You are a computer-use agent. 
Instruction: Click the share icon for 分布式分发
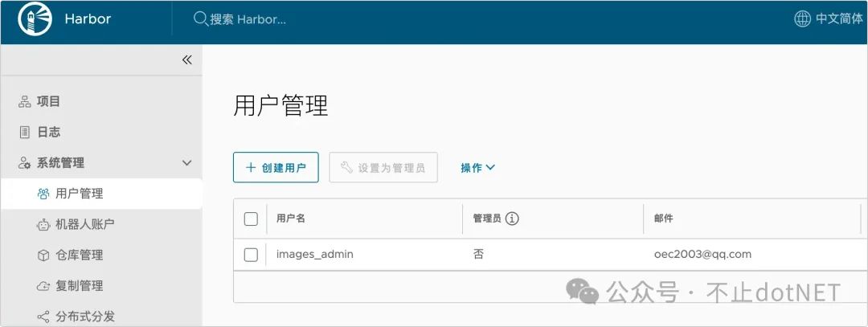click(x=43, y=317)
